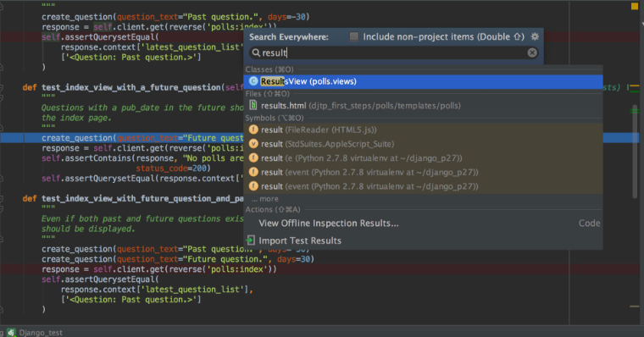Click the Symbols section header
The width and height of the screenshot is (644, 337).
[x=275, y=118]
